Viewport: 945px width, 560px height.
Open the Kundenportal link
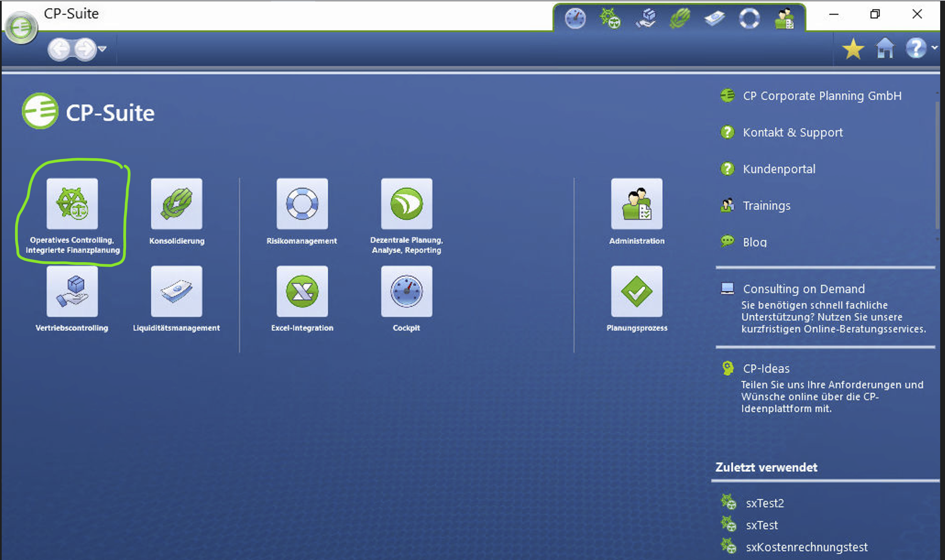point(778,169)
